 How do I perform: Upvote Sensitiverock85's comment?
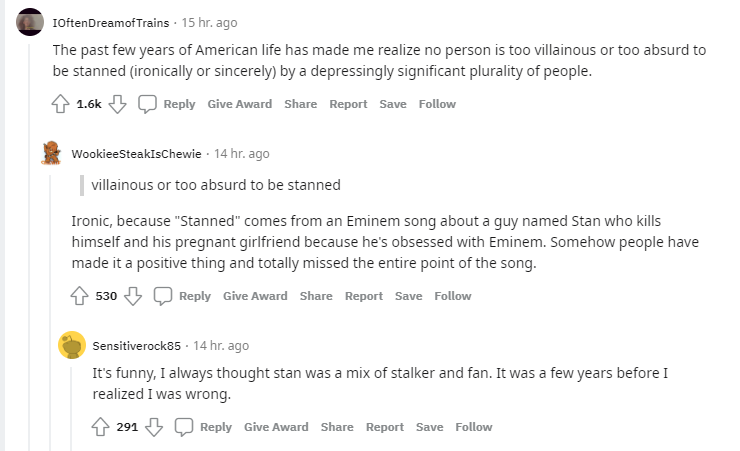point(101,427)
